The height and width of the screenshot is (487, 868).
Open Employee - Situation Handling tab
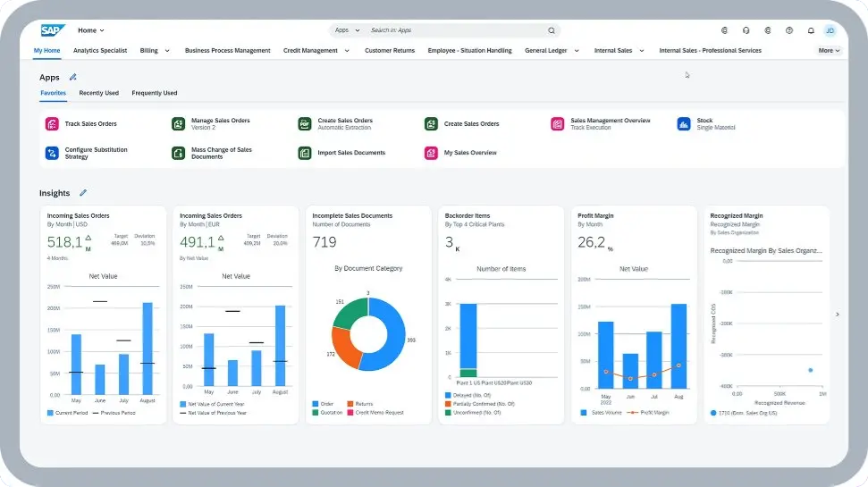point(469,50)
